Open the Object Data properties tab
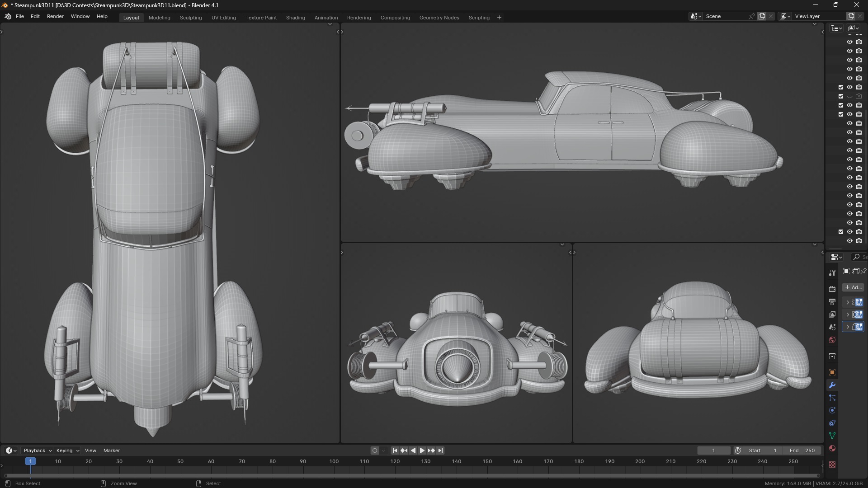Viewport: 868px width, 488px height. pyautogui.click(x=832, y=436)
